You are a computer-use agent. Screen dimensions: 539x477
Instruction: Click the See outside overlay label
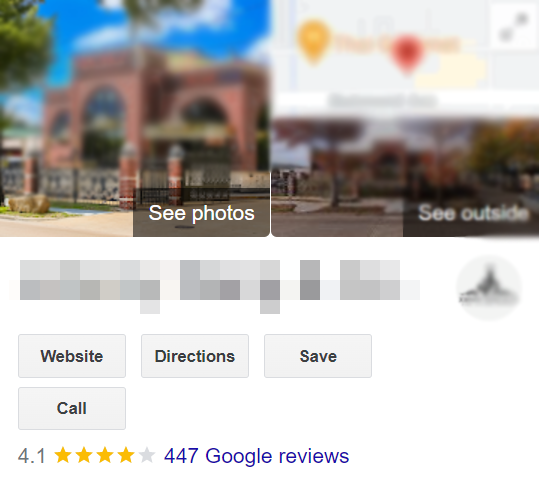coord(473,213)
